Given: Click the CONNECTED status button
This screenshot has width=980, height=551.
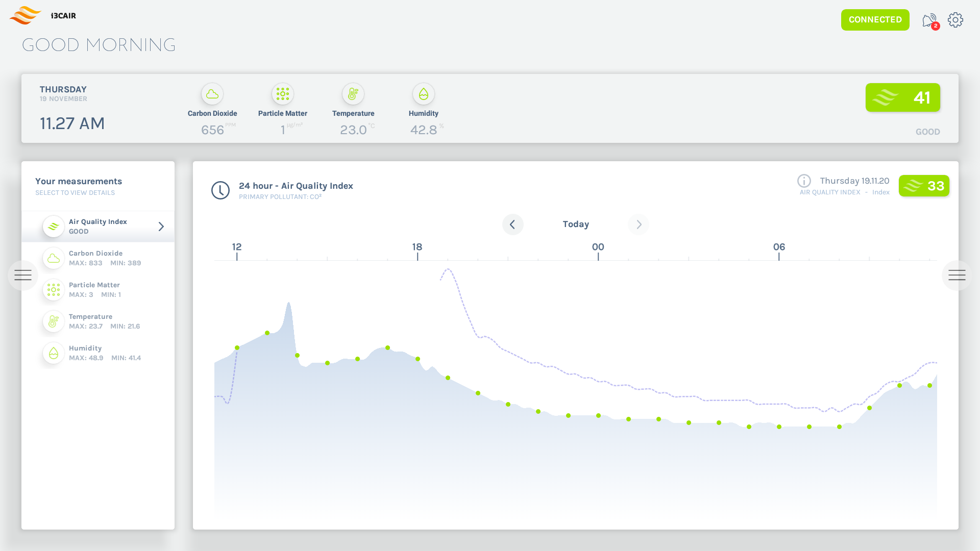Looking at the screenshot, I should pos(875,19).
